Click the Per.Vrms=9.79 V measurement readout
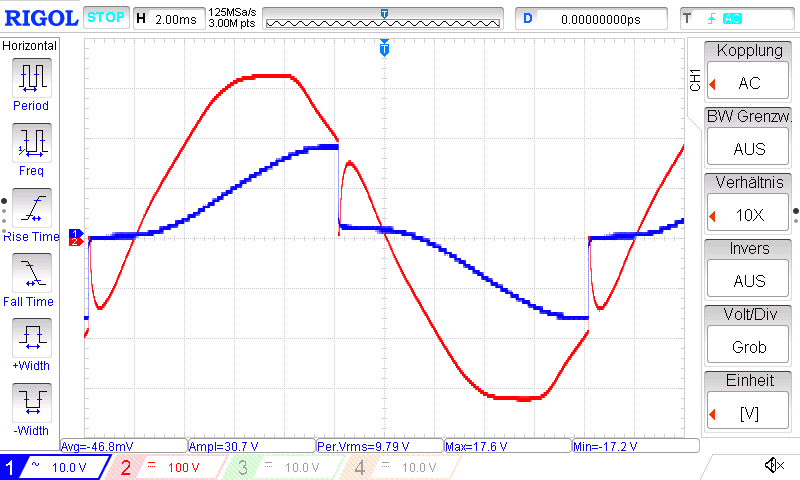Image resolution: width=800 pixels, height=480 pixels. pyautogui.click(x=380, y=446)
